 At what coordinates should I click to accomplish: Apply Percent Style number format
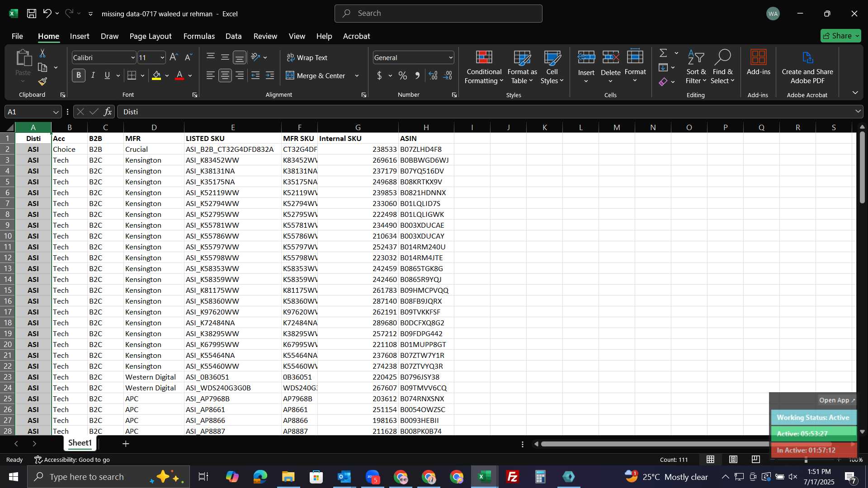coord(403,75)
